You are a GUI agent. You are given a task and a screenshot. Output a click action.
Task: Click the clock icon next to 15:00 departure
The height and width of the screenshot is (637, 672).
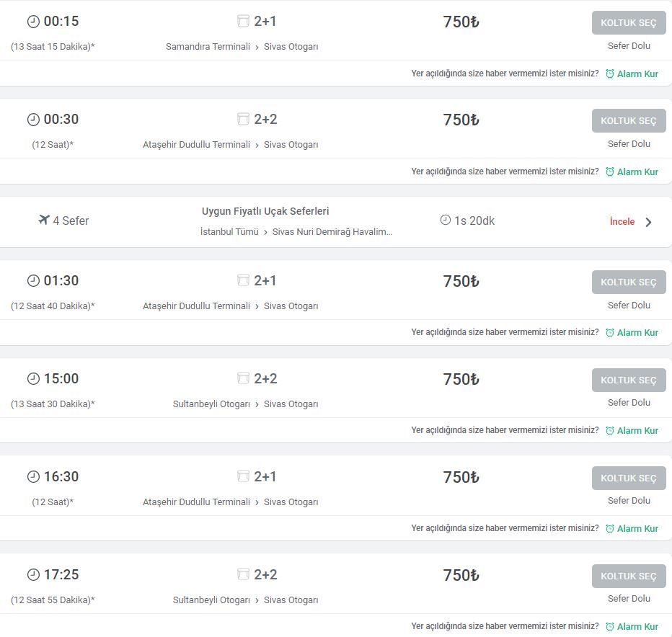pos(33,378)
